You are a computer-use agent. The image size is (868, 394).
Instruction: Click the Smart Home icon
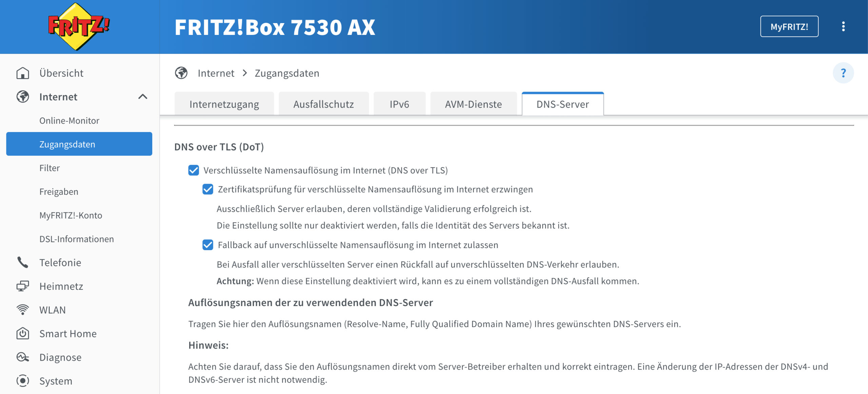coord(23,334)
